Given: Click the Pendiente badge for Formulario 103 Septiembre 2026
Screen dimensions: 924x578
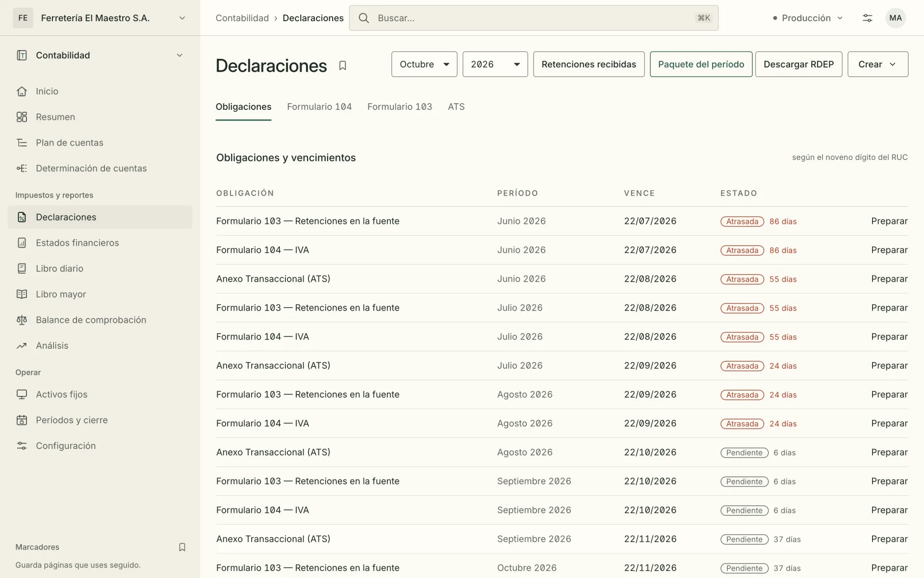Looking at the screenshot, I should (744, 482).
